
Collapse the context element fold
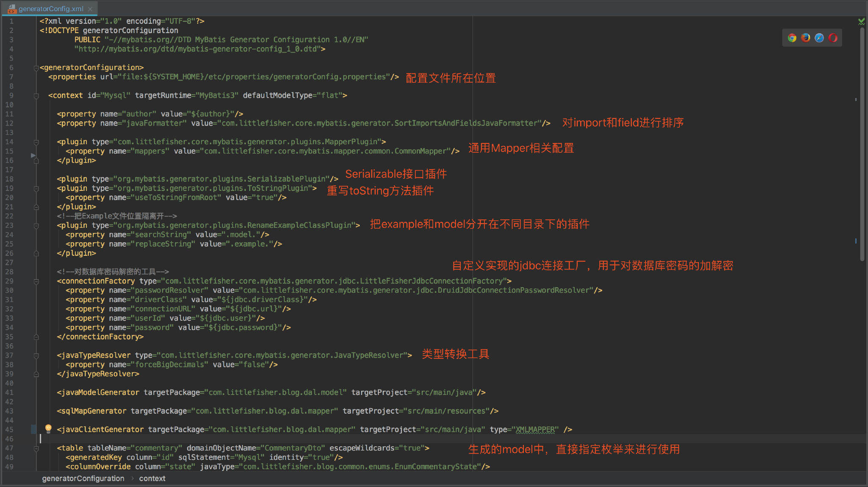point(36,96)
